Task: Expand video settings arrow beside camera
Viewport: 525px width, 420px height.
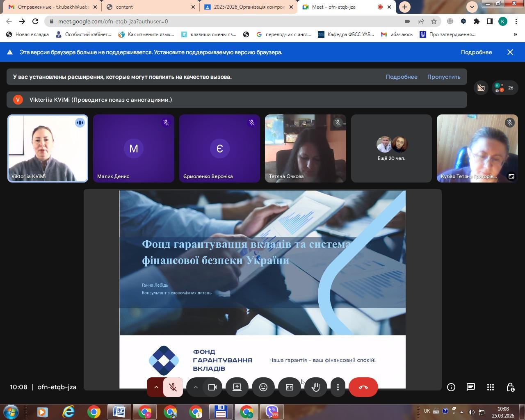Action: tap(196, 387)
